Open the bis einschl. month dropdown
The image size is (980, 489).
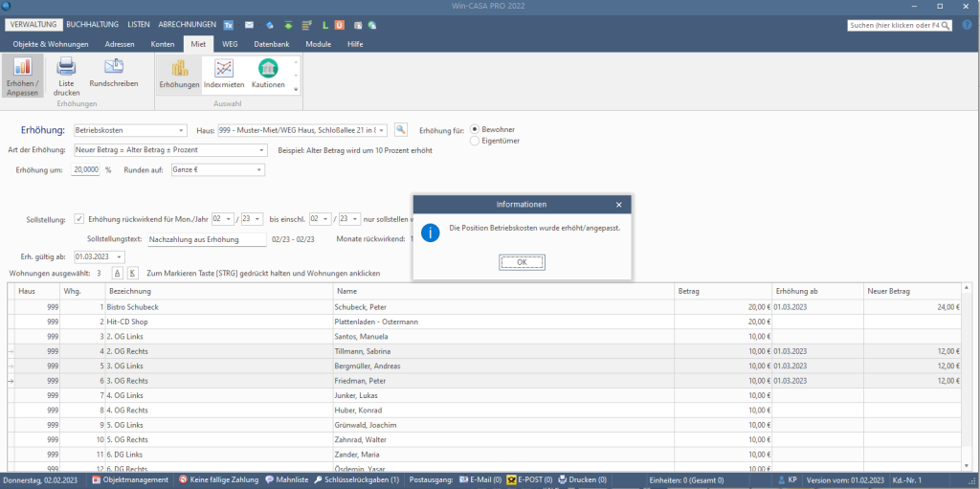(x=327, y=219)
